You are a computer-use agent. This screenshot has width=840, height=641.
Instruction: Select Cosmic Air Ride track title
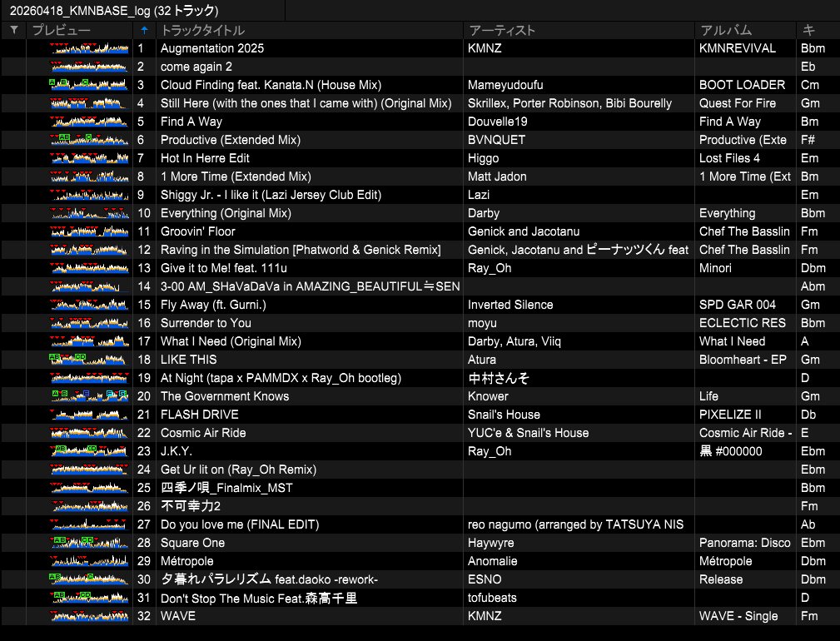(203, 433)
